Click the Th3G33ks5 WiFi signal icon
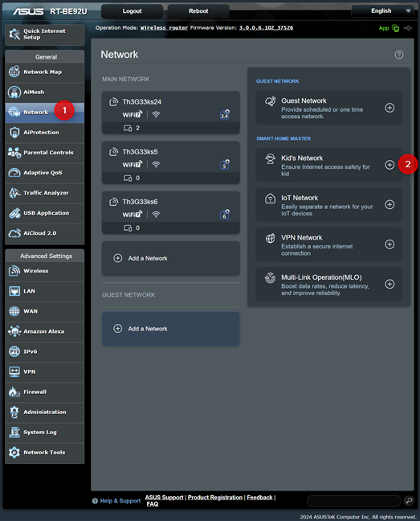 click(x=156, y=165)
